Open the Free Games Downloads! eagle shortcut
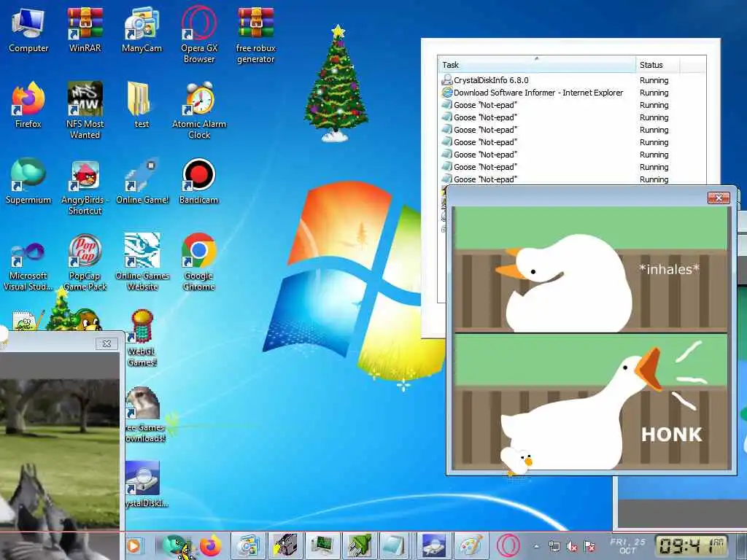747x560 pixels. click(x=144, y=414)
